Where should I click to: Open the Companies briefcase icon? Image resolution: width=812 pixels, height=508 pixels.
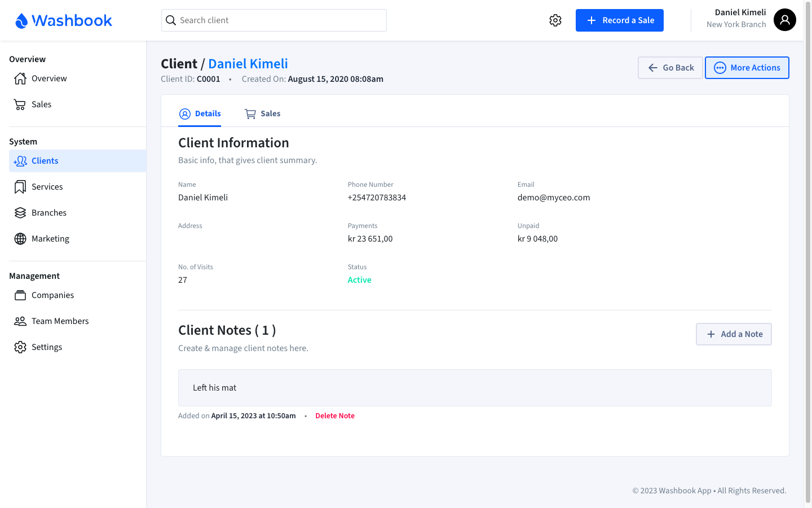[19, 295]
